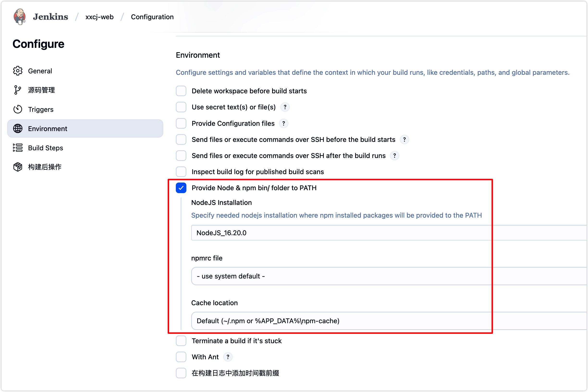Enable Inspect build log for published build scans

(181, 172)
